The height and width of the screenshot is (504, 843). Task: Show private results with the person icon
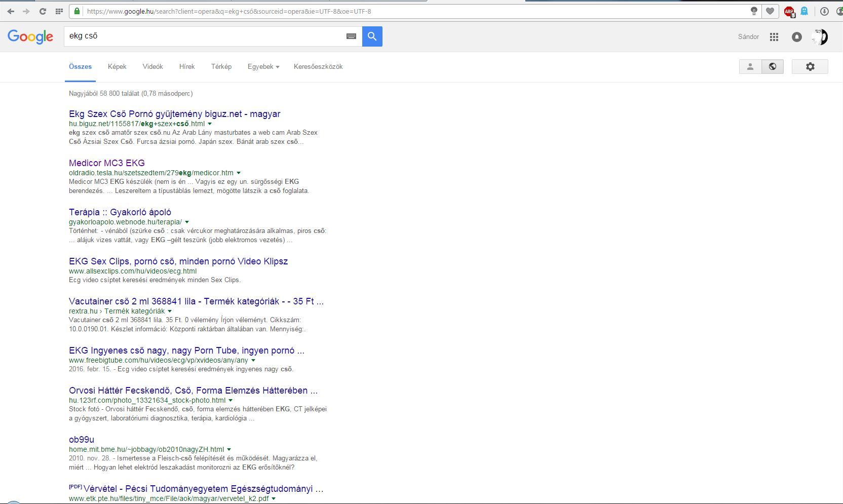click(x=750, y=66)
